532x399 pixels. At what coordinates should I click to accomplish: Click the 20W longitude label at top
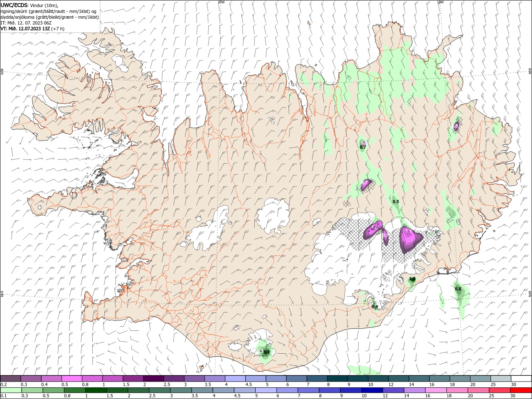tap(222, 2)
